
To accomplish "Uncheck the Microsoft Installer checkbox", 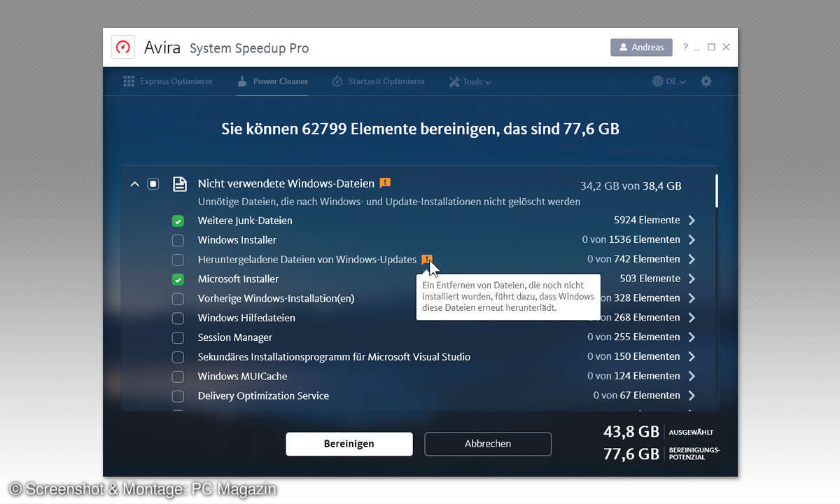I will (x=178, y=279).
